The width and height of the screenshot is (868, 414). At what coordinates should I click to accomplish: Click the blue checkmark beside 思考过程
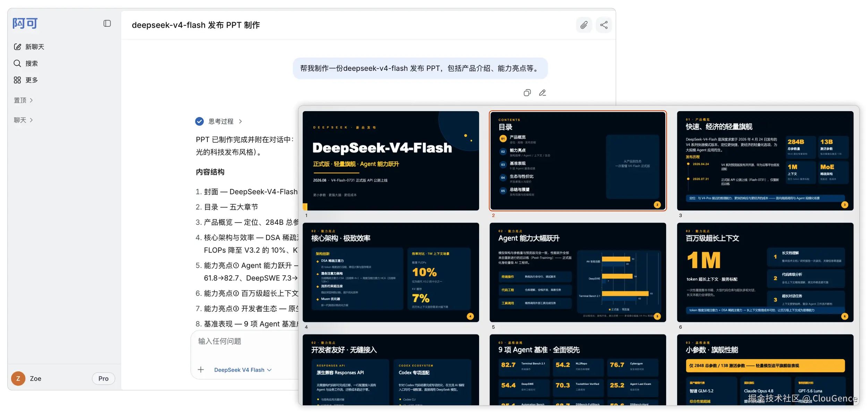[199, 121]
